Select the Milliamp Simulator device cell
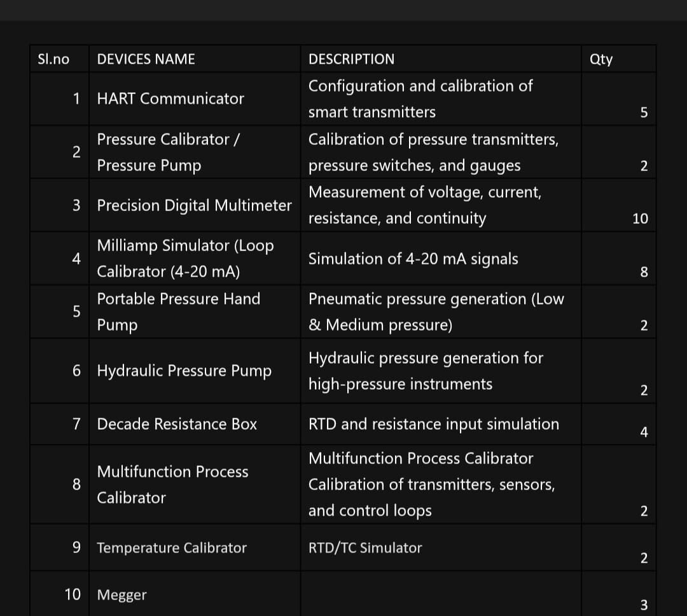 (195, 258)
